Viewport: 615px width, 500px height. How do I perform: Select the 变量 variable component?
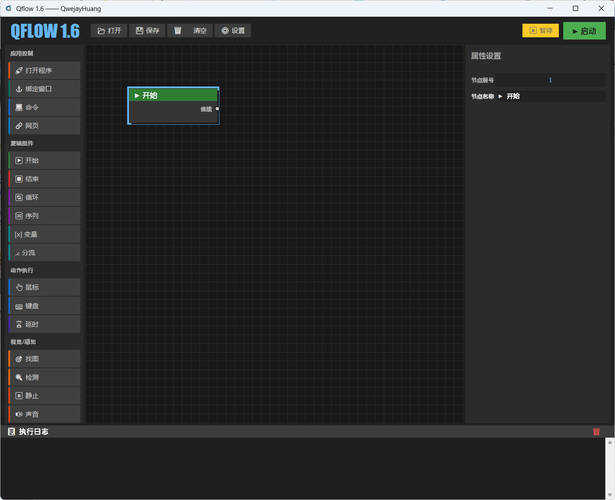pyautogui.click(x=44, y=234)
